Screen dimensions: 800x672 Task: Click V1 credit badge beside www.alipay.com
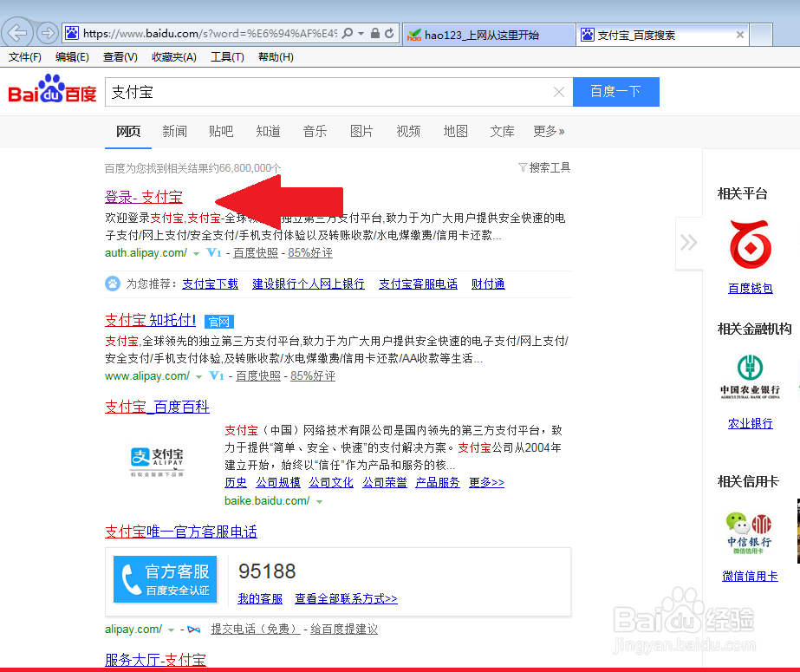point(217,375)
